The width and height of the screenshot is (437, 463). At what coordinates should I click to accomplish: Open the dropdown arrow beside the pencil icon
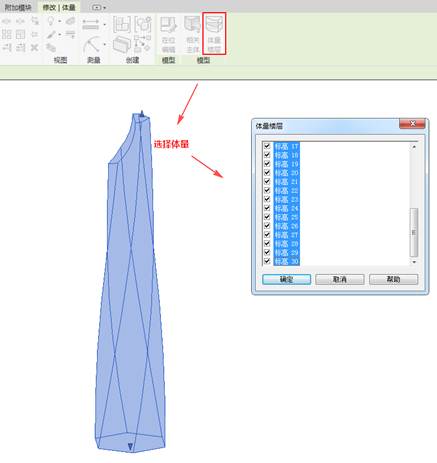pyautogui.click(x=60, y=34)
